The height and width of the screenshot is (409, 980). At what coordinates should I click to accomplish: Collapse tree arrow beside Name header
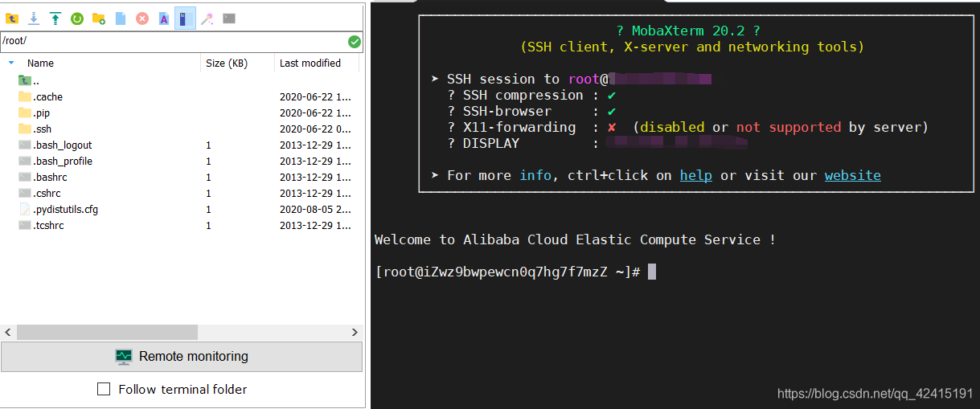tap(11, 63)
